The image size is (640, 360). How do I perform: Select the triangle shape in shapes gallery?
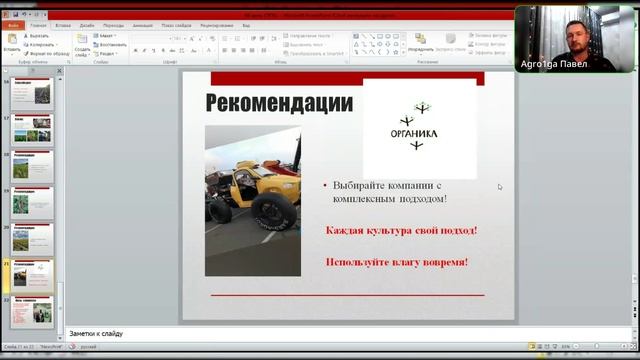(356, 44)
